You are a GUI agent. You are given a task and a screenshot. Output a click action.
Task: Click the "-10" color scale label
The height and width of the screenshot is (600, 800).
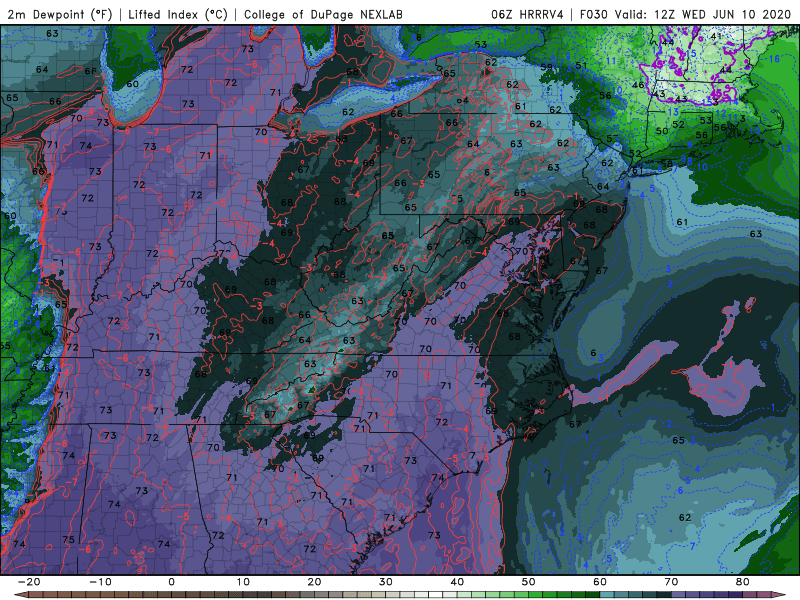[101, 582]
